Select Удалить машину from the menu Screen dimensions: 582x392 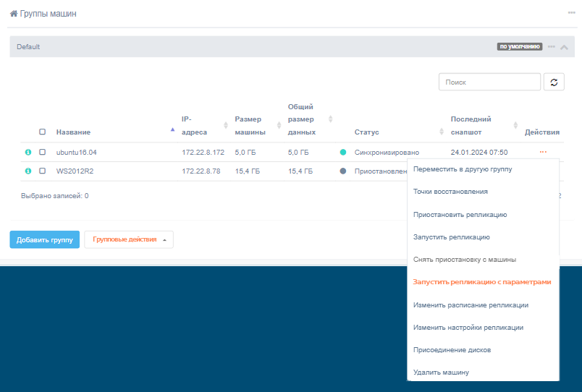coord(441,372)
